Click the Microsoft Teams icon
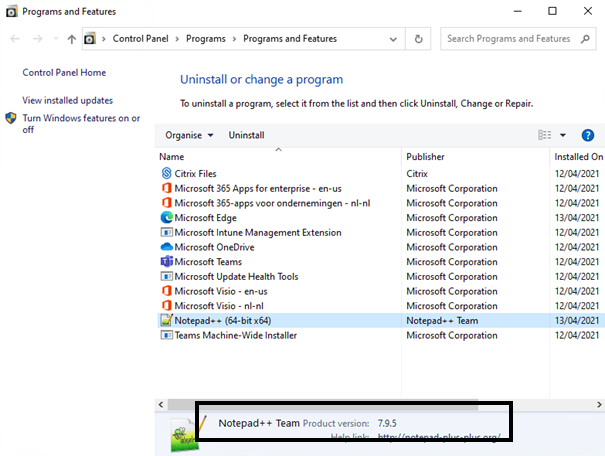The height and width of the screenshot is (456, 605). click(166, 262)
